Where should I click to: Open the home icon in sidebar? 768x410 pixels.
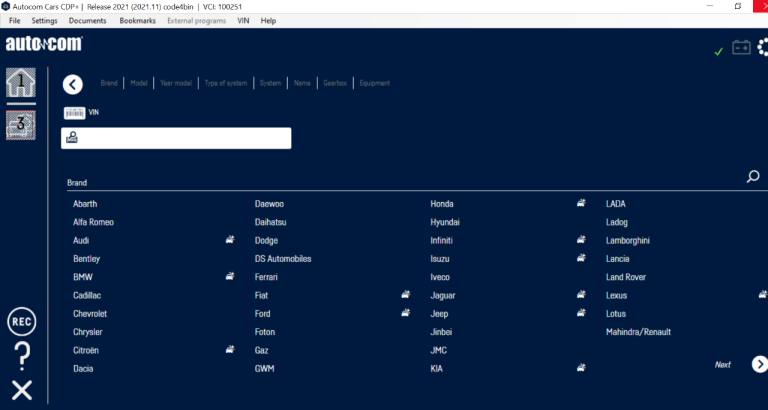[x=21, y=84]
